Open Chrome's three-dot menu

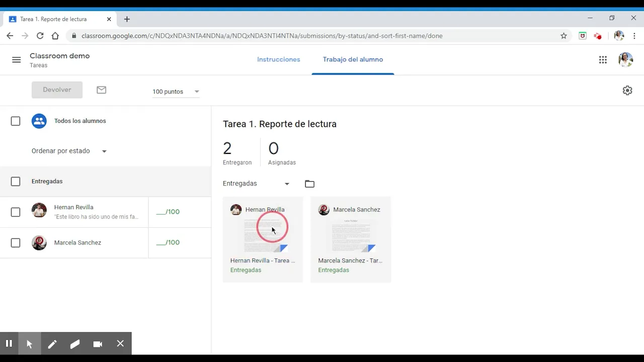pyautogui.click(x=634, y=36)
